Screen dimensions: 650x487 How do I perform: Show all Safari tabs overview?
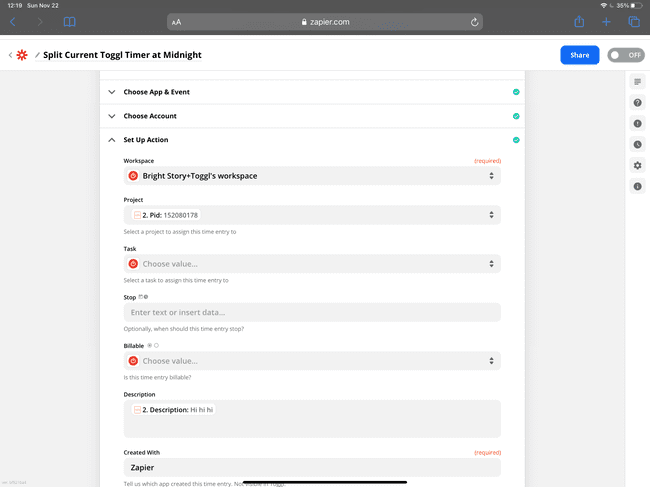tap(634, 22)
